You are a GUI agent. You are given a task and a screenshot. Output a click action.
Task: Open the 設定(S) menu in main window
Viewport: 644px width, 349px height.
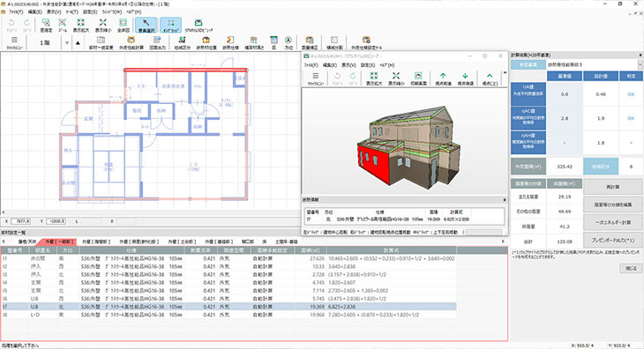90,11
